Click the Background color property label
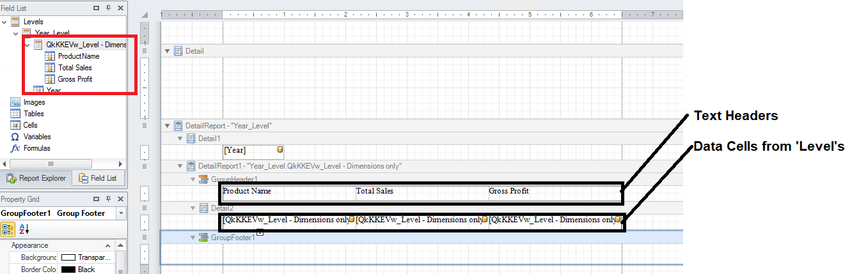Viewport: 868px width, 274px height. click(x=38, y=257)
